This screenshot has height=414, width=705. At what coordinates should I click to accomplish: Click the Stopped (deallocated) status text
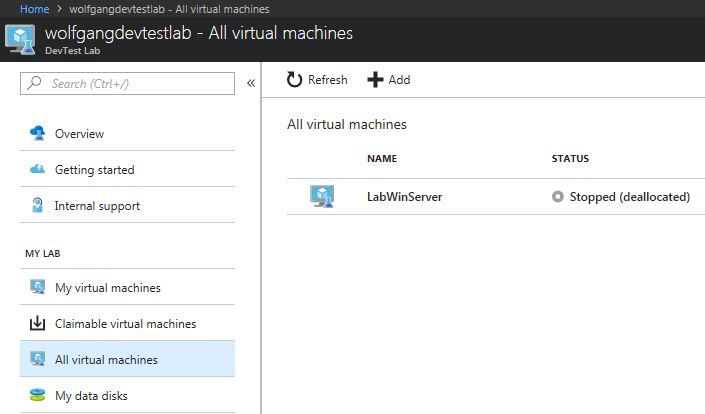click(x=629, y=197)
